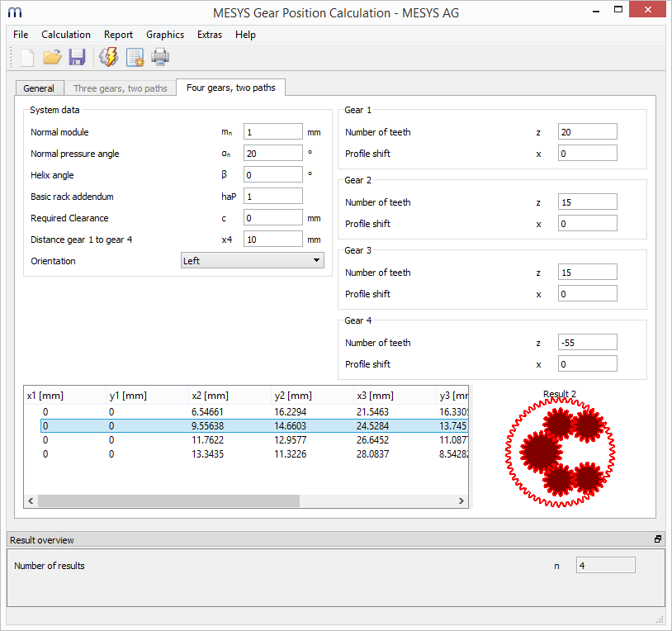Open the Graphics menu
Screen dimensions: 672x631
click(x=165, y=35)
